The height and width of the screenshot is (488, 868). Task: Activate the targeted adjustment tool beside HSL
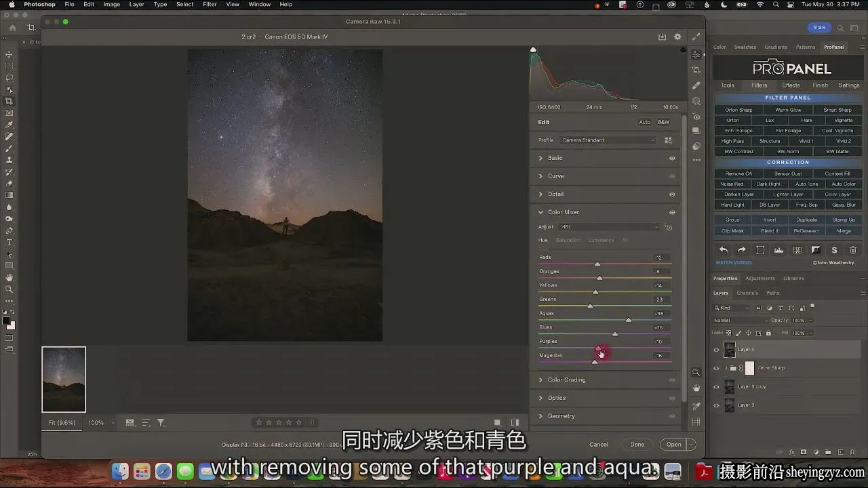click(x=669, y=227)
